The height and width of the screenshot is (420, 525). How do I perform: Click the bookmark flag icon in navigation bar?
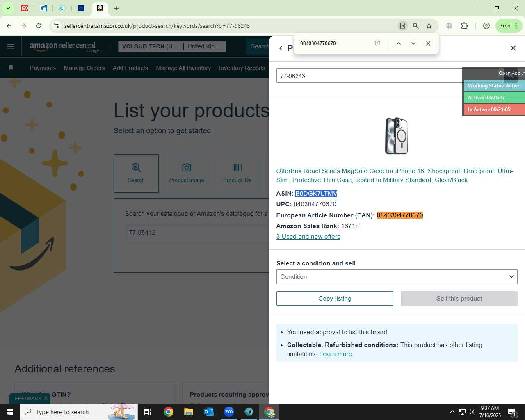coord(11,68)
